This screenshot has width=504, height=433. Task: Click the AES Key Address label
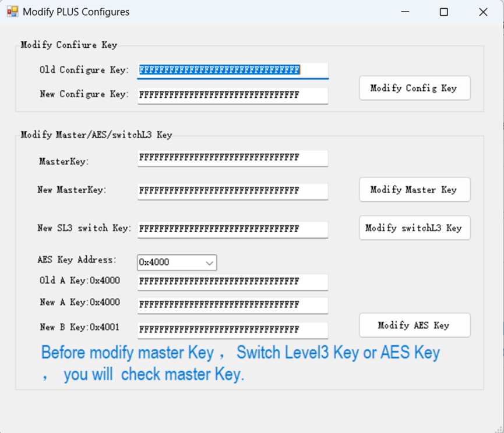pos(77,260)
